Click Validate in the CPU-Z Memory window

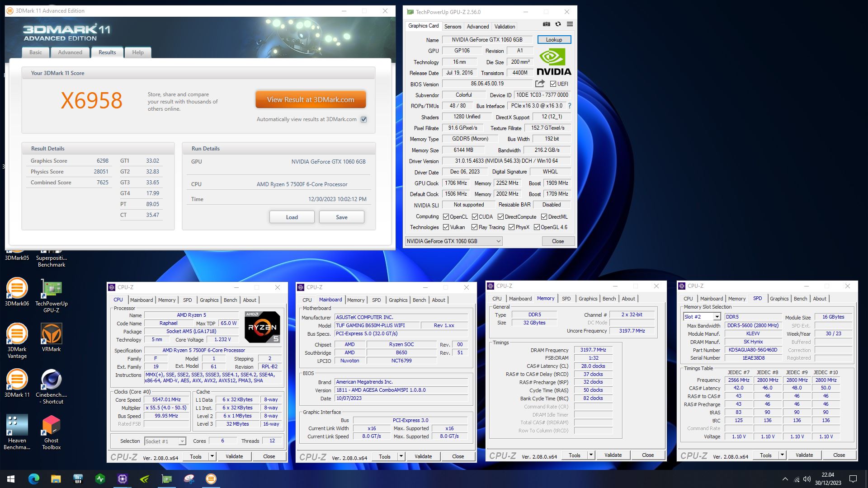tap(613, 455)
